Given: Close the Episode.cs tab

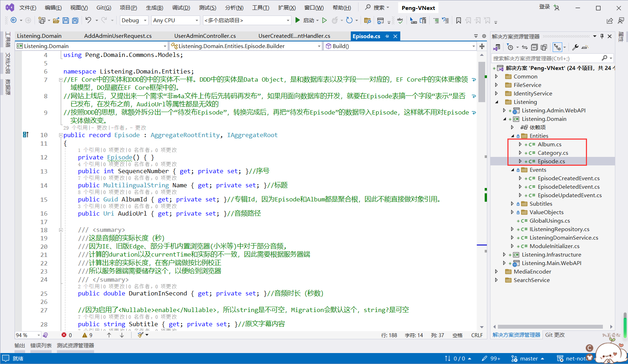Looking at the screenshot, I should 395,36.
